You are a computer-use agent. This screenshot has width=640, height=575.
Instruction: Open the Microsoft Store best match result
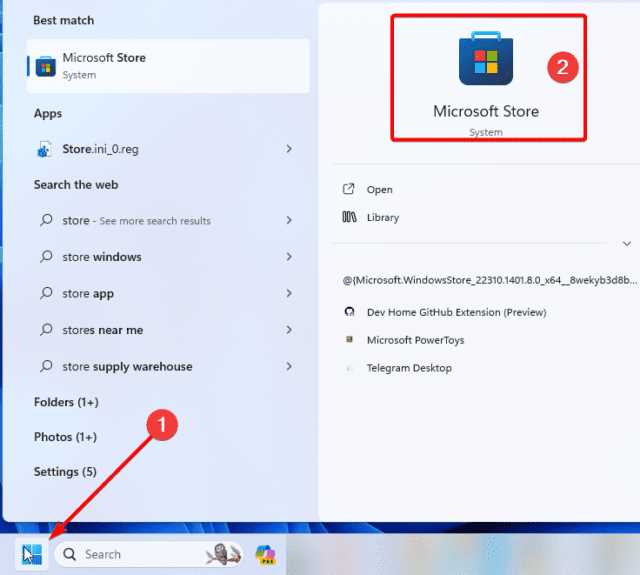(x=168, y=66)
